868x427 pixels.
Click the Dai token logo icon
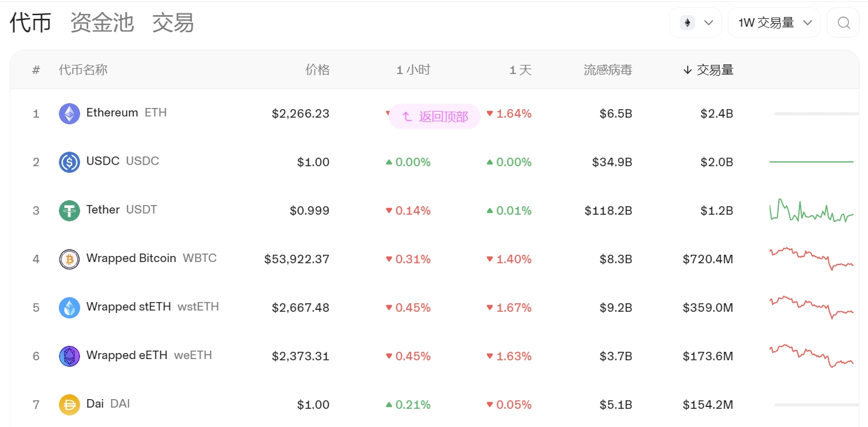point(69,405)
